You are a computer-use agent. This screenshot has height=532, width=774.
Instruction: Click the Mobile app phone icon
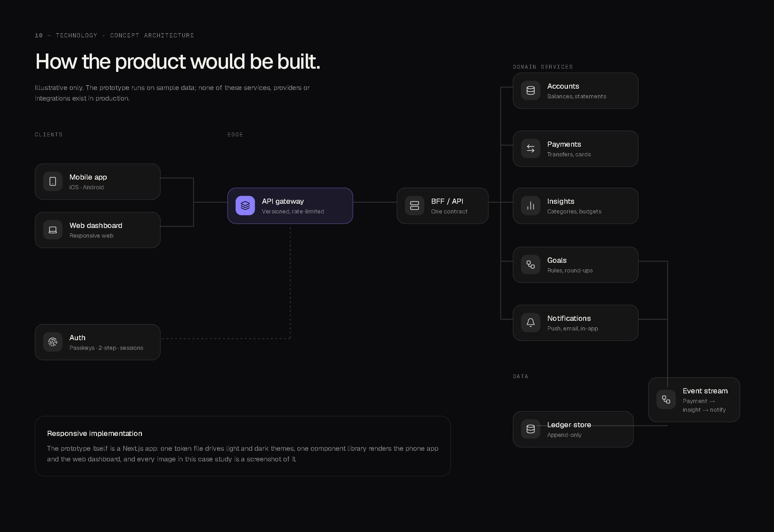coord(53,181)
